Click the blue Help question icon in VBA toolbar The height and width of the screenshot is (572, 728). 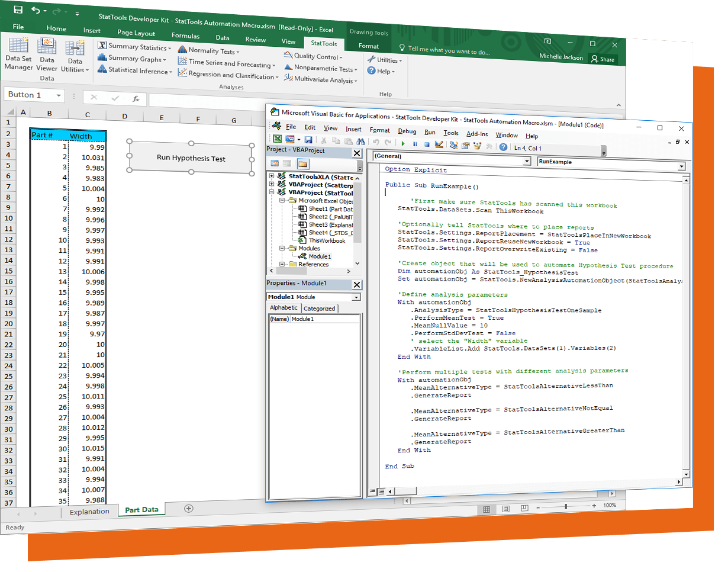(x=503, y=147)
